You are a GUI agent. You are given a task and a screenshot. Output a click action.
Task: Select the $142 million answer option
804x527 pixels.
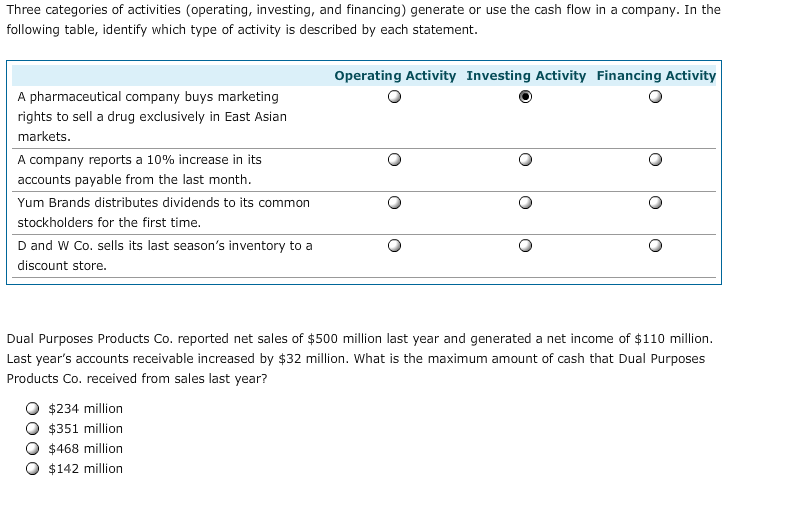[32, 469]
